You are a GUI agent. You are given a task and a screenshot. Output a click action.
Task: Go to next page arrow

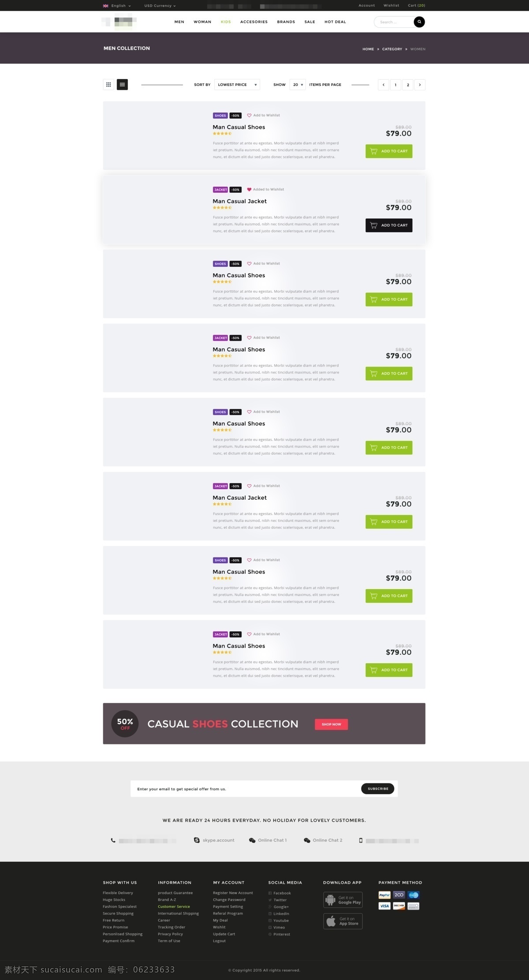click(x=420, y=85)
